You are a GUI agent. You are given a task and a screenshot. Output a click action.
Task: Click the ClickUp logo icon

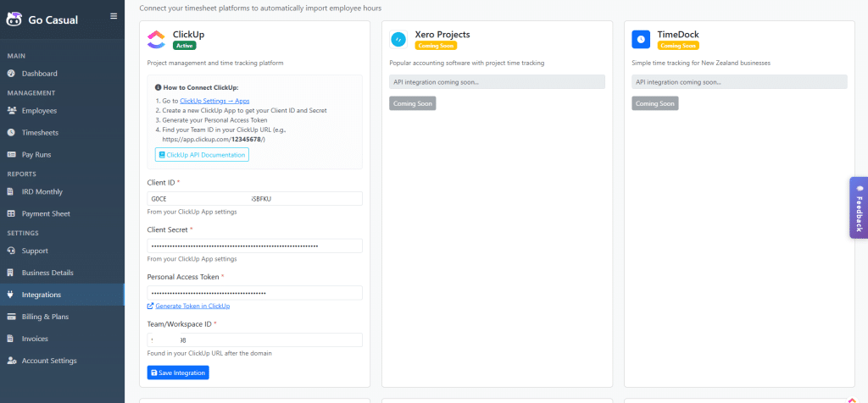tap(157, 39)
